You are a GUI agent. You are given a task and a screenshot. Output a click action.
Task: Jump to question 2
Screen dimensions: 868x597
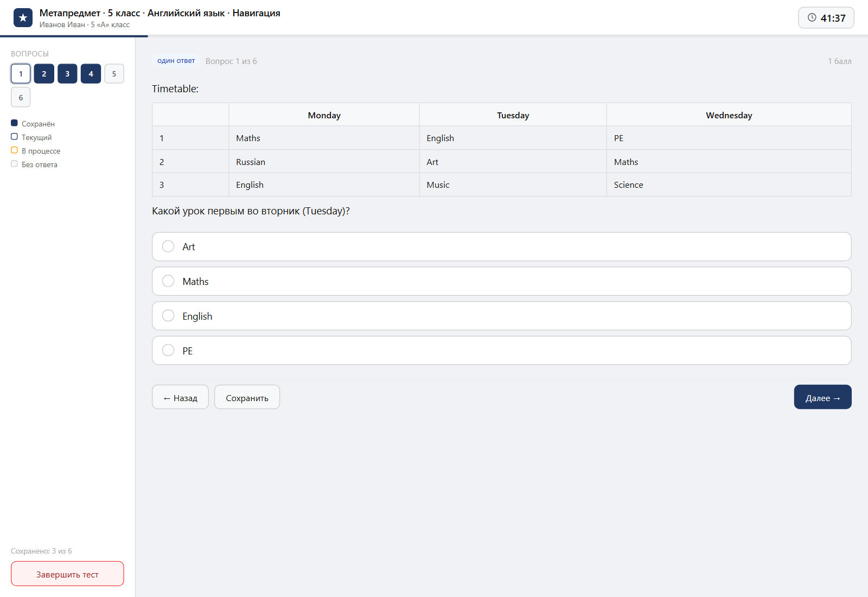pos(44,74)
